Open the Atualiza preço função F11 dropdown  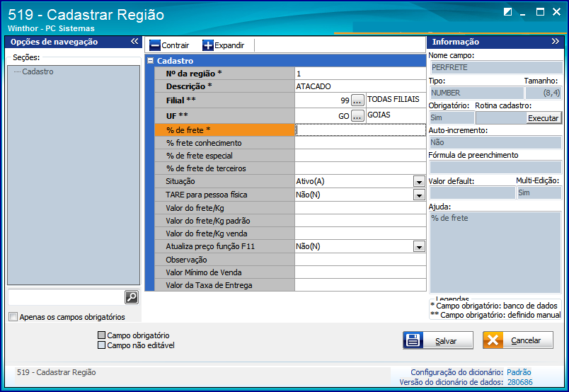(x=419, y=246)
